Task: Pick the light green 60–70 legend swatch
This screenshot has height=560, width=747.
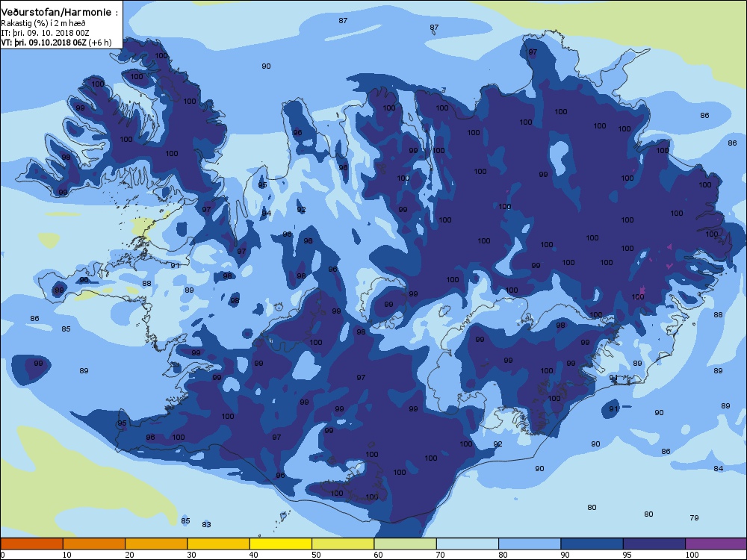Action: 406,544
